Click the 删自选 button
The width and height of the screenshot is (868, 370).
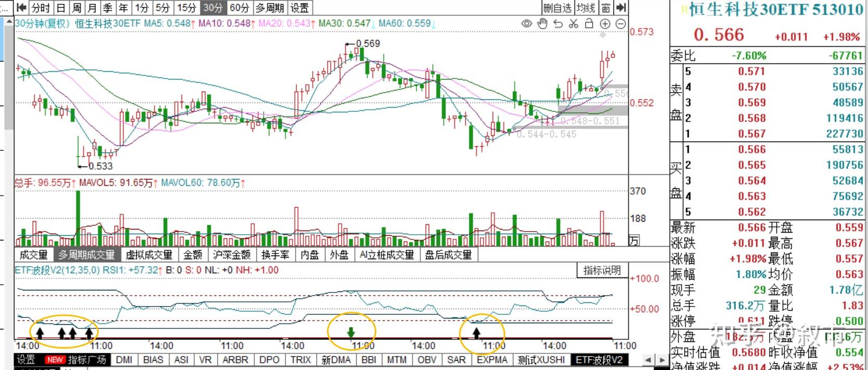pos(558,8)
